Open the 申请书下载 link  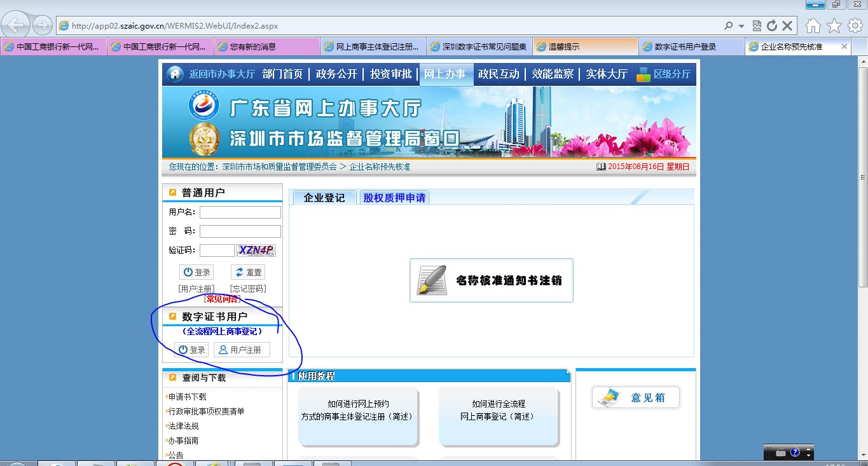pyautogui.click(x=188, y=397)
